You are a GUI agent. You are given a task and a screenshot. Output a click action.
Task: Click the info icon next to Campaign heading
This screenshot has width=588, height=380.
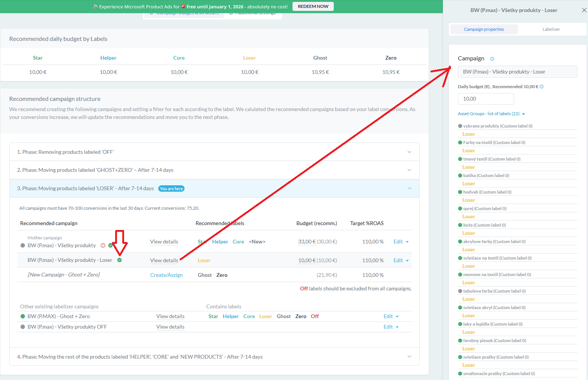(x=492, y=59)
